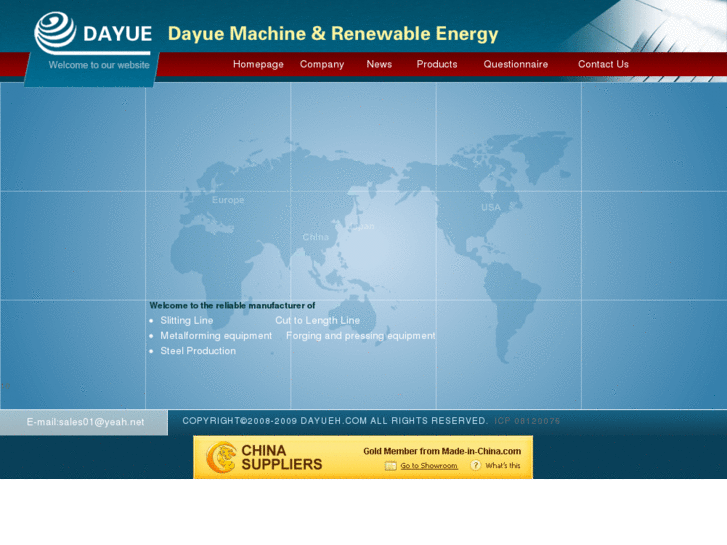Click the Cut to Length Line item
The width and height of the screenshot is (727, 545).
pyautogui.click(x=318, y=321)
